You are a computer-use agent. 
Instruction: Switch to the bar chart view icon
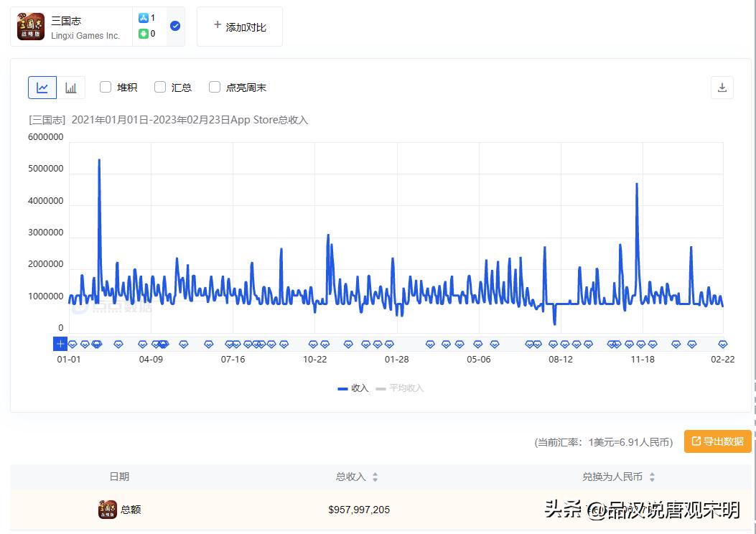coord(70,87)
